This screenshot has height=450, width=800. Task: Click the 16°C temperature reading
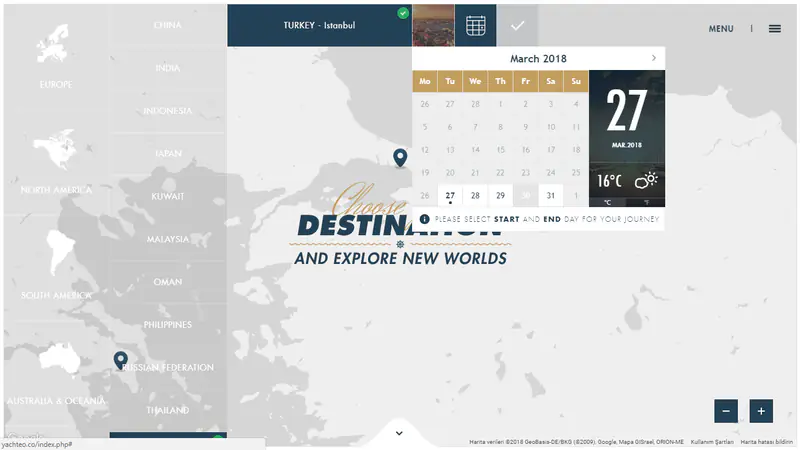coord(609,181)
